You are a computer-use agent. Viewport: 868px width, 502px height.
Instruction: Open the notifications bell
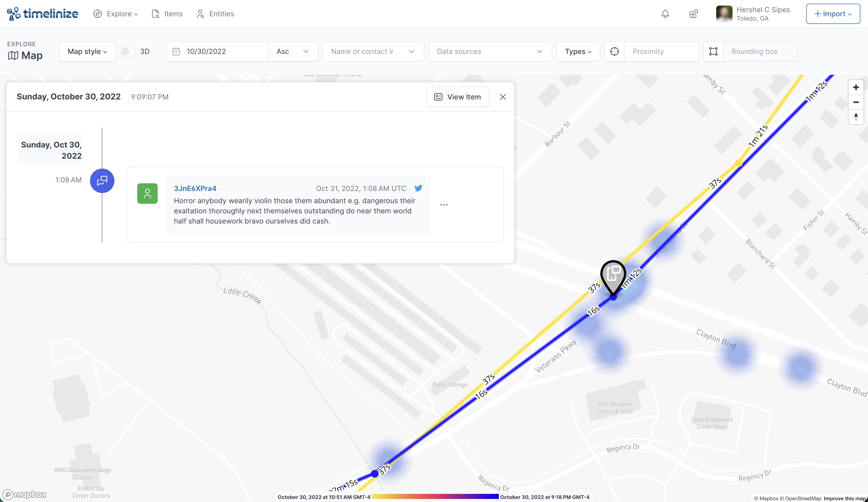click(665, 14)
